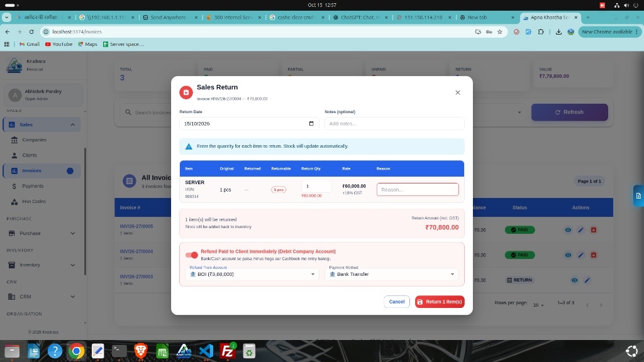
Task: Toggle Refund Paid to Client Immediately switch
Action: 191,255
